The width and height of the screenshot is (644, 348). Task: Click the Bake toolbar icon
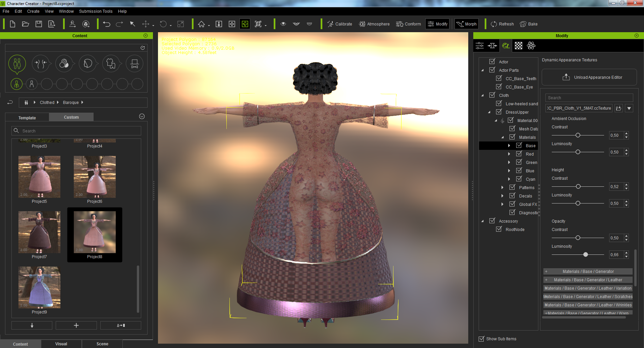click(529, 24)
